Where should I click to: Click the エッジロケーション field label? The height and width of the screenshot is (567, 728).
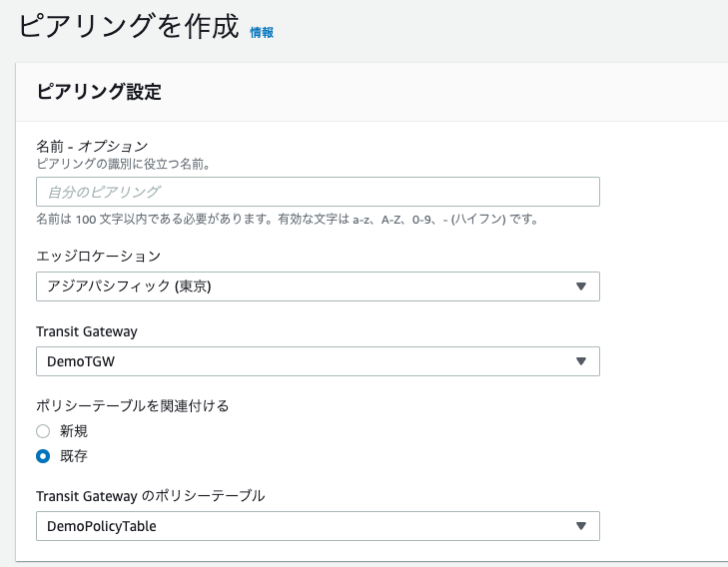[x=99, y=256]
